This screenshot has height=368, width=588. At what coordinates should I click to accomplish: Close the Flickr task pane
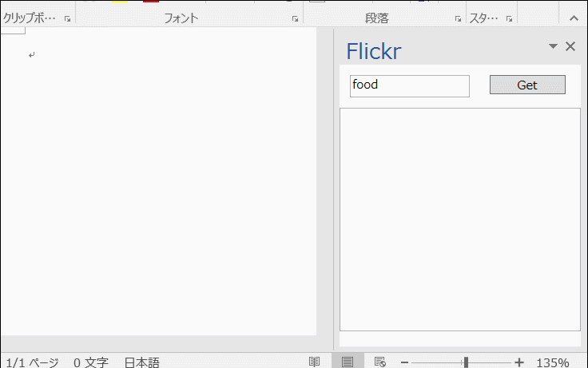(x=570, y=46)
